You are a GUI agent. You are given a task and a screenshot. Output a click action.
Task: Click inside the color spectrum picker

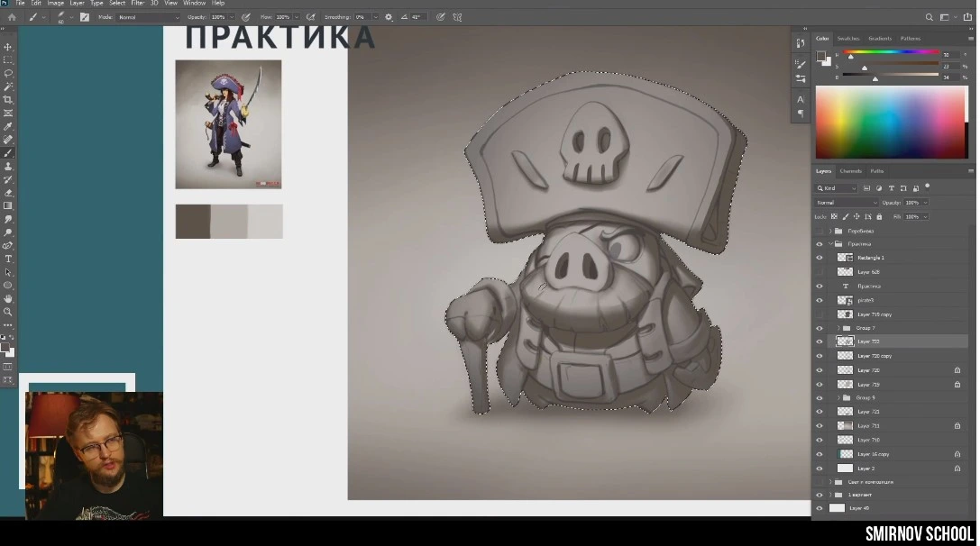pos(891,122)
